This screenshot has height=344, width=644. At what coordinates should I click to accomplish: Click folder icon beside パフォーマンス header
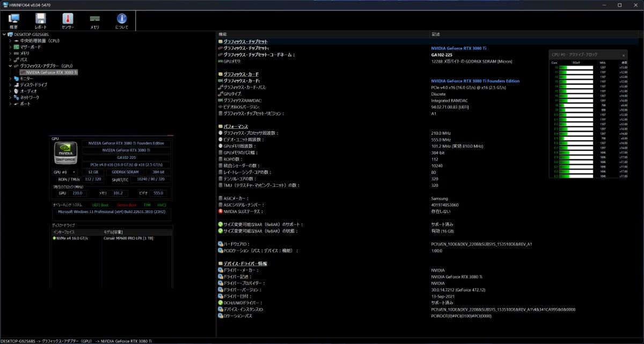[x=221, y=126]
